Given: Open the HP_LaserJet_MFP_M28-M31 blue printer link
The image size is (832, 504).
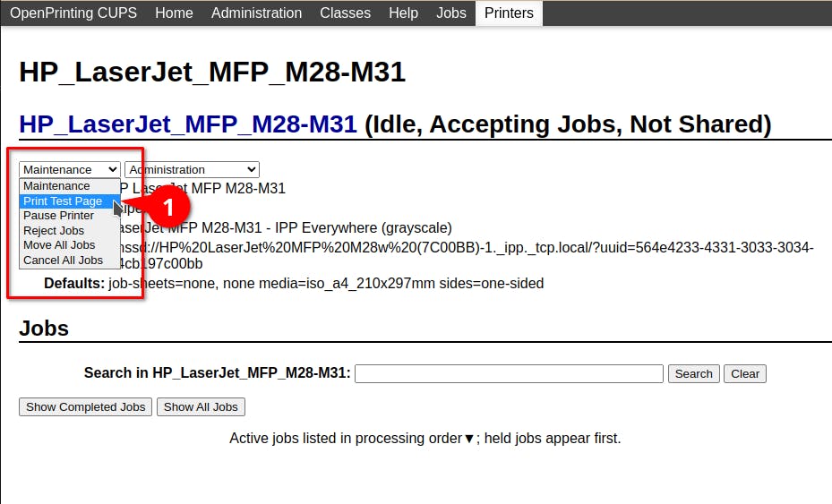Looking at the screenshot, I should tap(188, 124).
